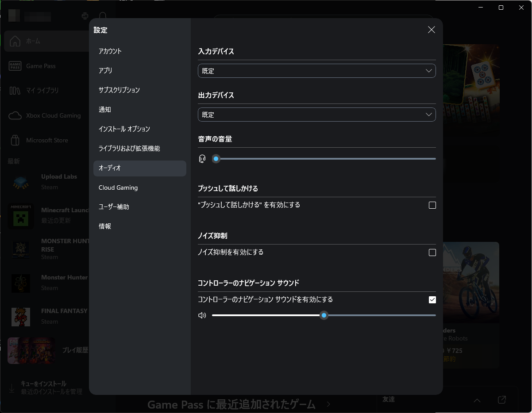
Task: Select インストール オプション settings section
Action: coord(140,129)
